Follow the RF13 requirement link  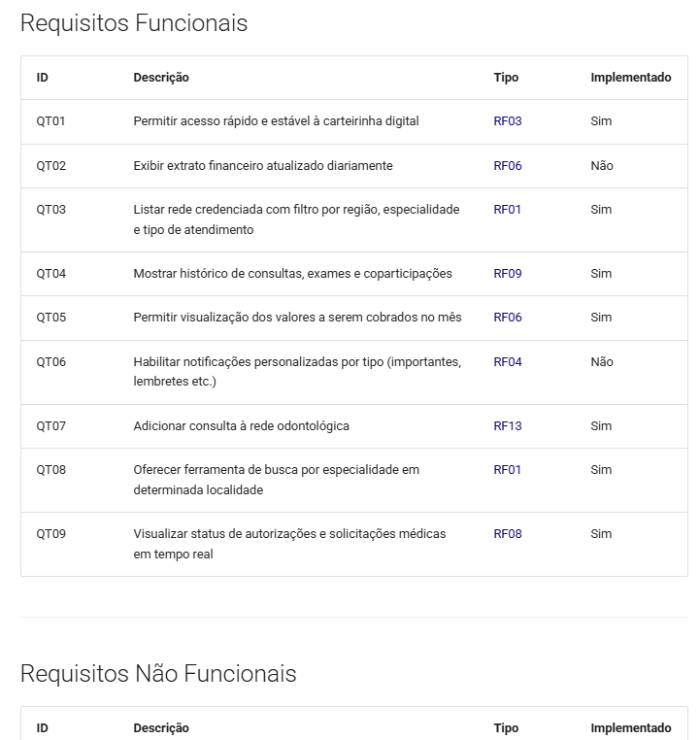508,426
